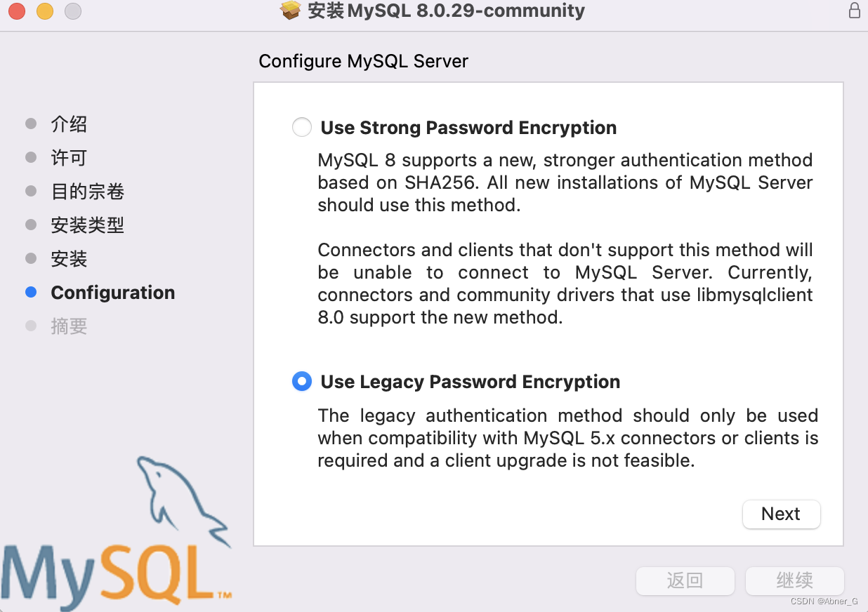Click the yellow minimize window button

click(x=45, y=11)
